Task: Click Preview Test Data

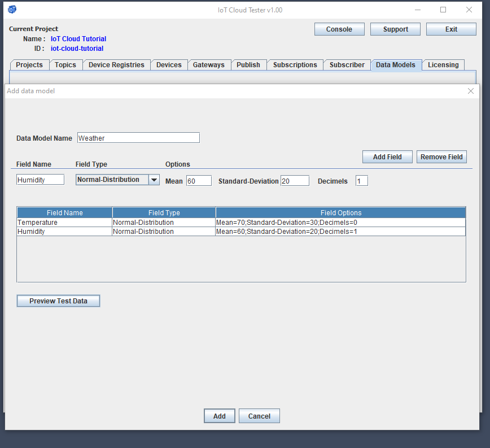Action: pyautogui.click(x=59, y=301)
